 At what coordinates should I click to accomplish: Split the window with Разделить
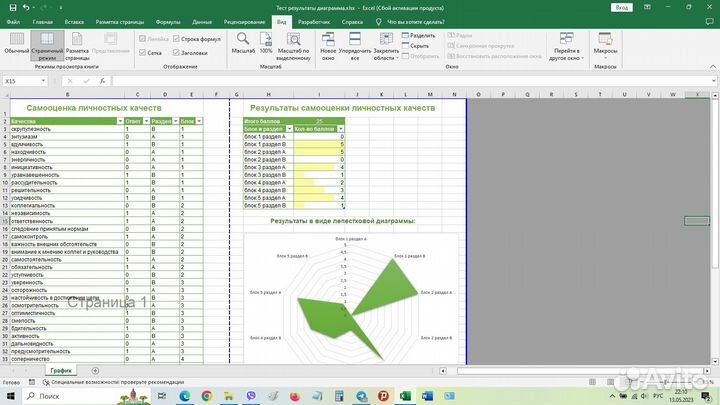pos(418,35)
